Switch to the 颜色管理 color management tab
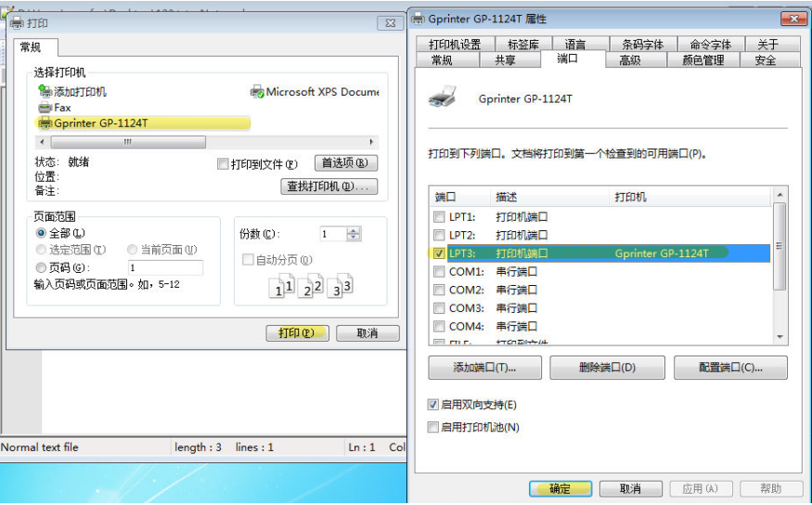 [702, 60]
